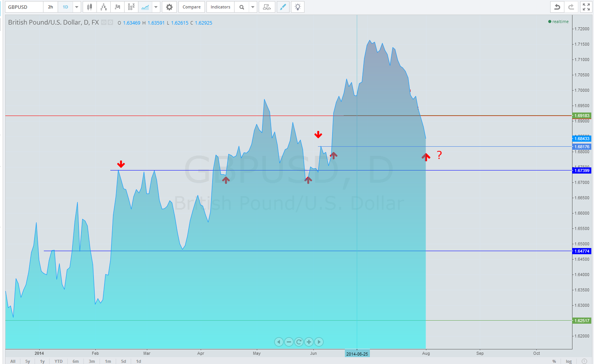Image resolution: width=594 pixels, height=364 pixels.
Task: Open chart properties gear icon
Action: point(169,7)
